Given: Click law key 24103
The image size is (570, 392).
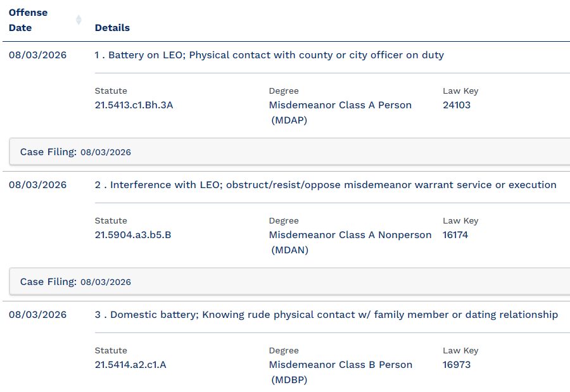Looking at the screenshot, I should pyautogui.click(x=457, y=105).
